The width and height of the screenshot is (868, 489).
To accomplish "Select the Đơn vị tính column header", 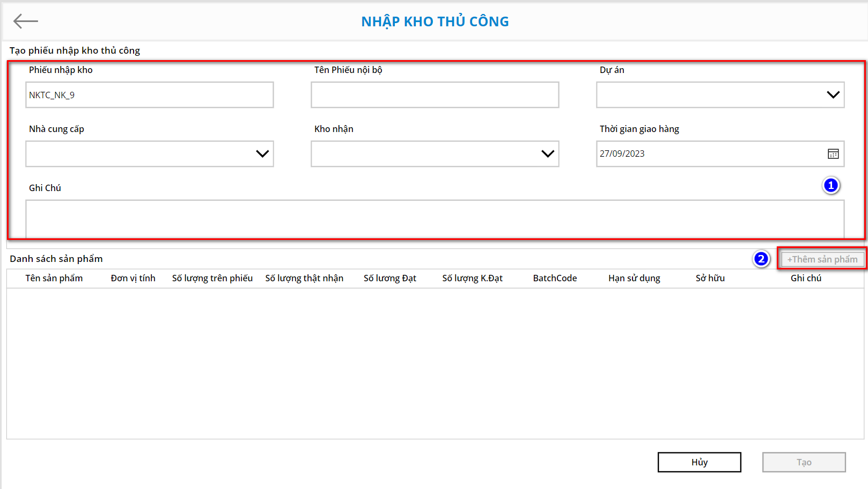I will pos(133,278).
